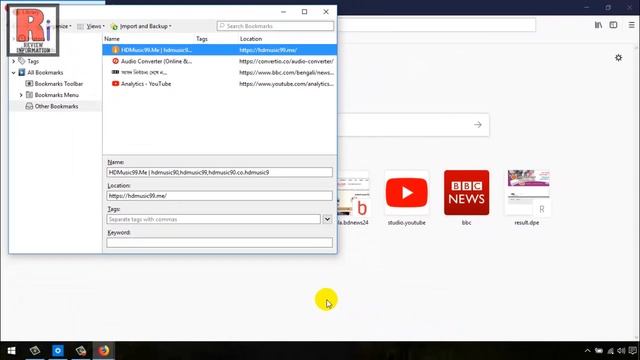Image resolution: width=640 pixels, height=360 pixels.
Task: Click the youtube.com/analytics location cell
Action: pos(286,84)
